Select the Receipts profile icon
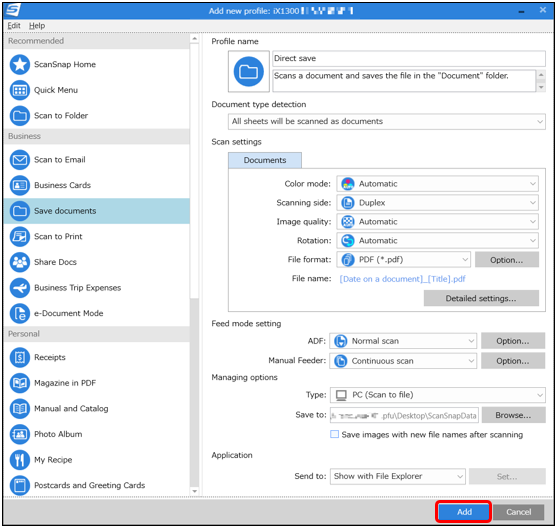This screenshot has width=559, height=530. point(20,357)
